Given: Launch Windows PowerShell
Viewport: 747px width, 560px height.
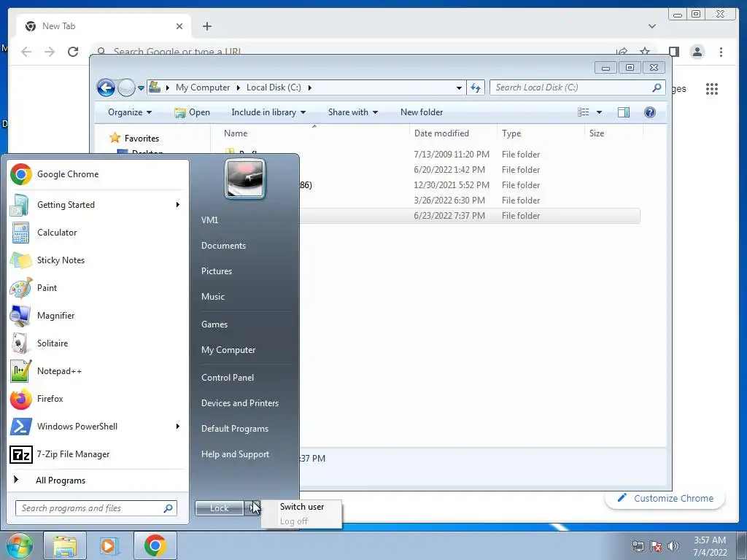Looking at the screenshot, I should [x=98, y=426].
